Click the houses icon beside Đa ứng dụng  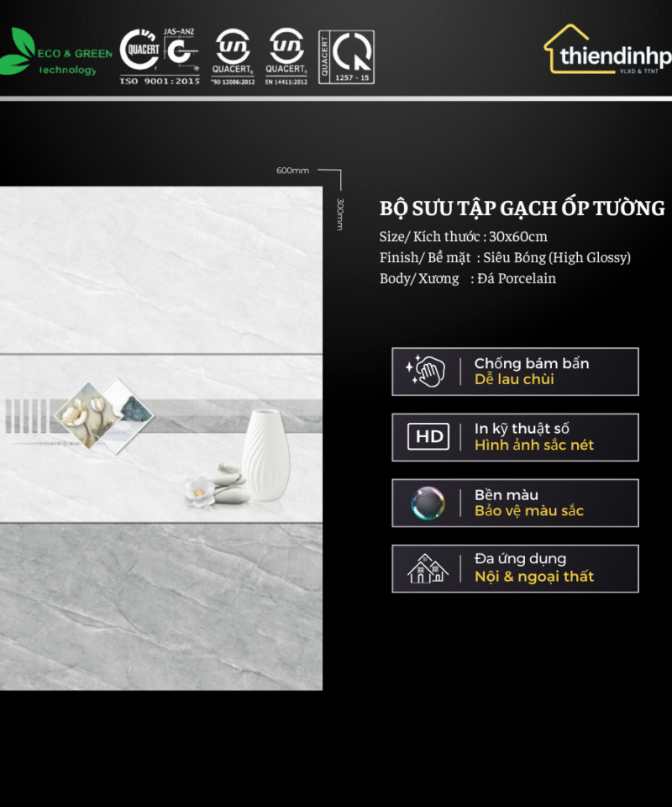tap(428, 569)
